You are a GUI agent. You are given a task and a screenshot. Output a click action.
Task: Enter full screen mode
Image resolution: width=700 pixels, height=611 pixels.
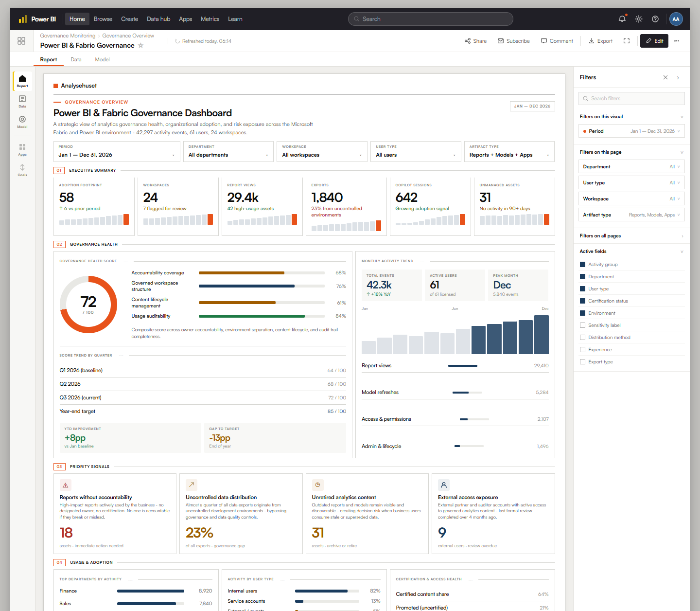pos(627,41)
